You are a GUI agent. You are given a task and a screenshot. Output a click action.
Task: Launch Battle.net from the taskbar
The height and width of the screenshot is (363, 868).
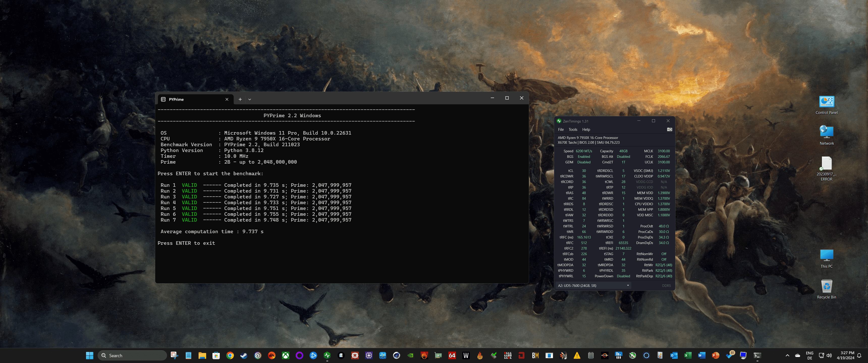pos(313,355)
